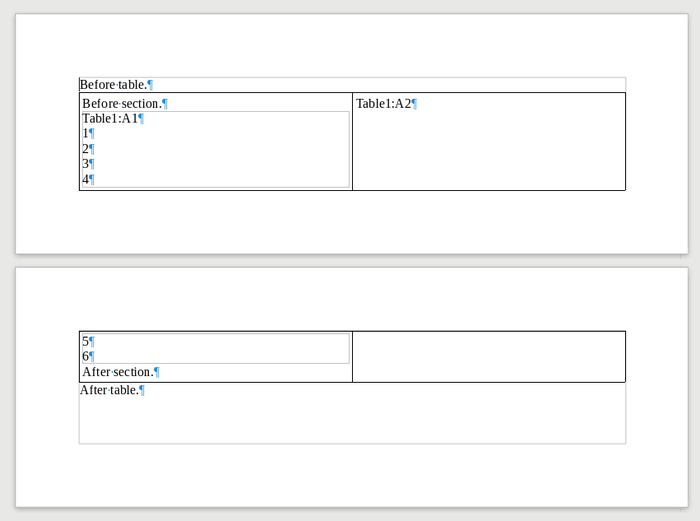Click the pilcrow after "Table1:A2"

pyautogui.click(x=414, y=104)
